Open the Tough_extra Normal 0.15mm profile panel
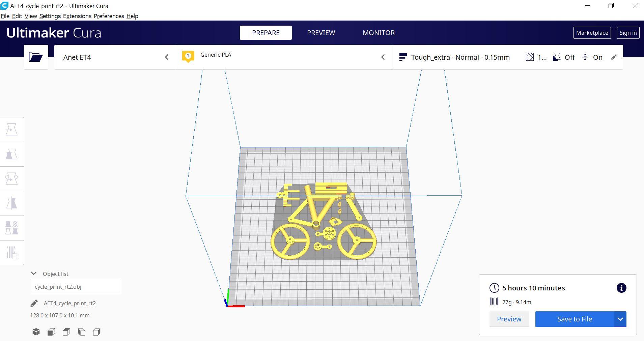Image resolution: width=644 pixels, height=341 pixels. tap(507, 57)
